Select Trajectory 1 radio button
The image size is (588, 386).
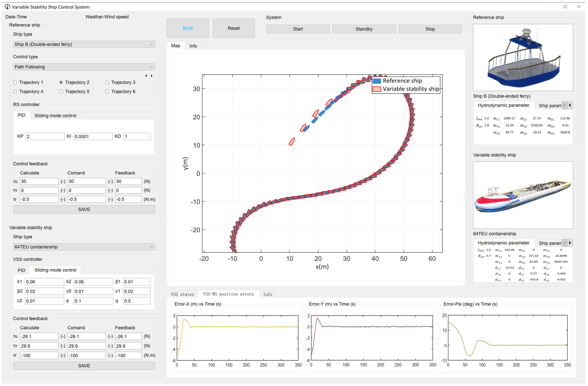(x=15, y=83)
